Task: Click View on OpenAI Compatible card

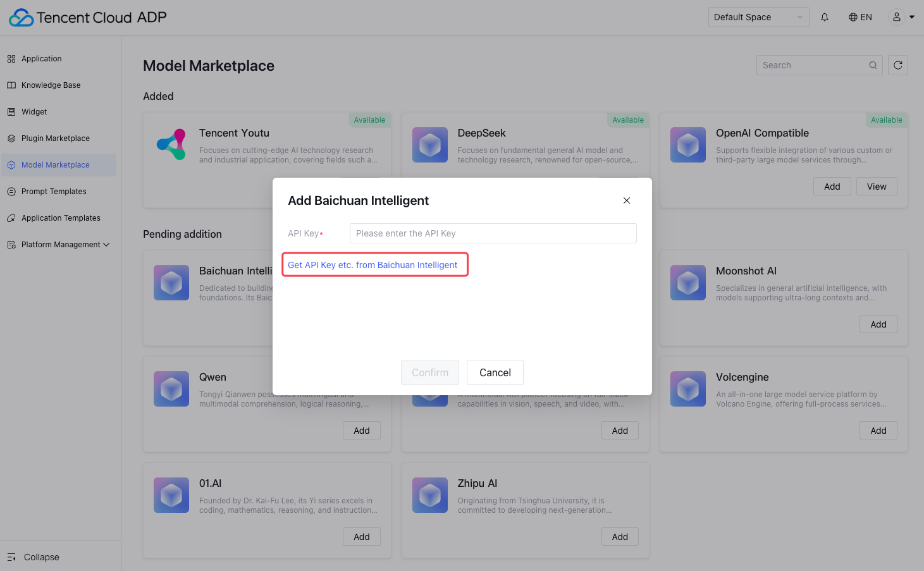Action: click(877, 187)
